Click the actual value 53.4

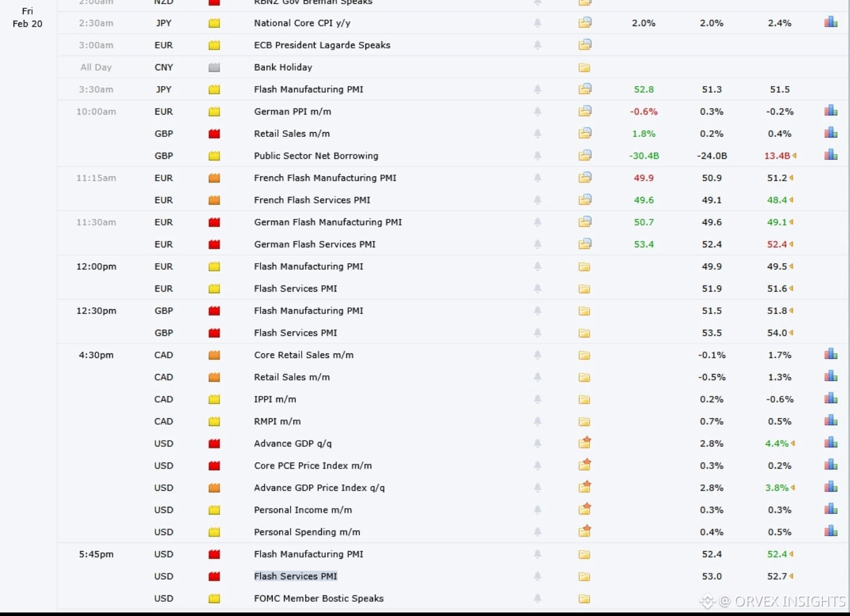click(x=644, y=244)
